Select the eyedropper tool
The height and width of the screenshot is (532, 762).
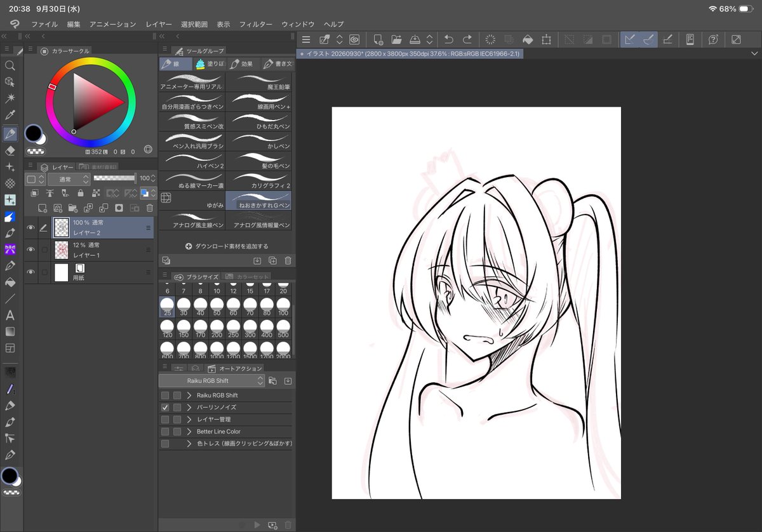(x=10, y=116)
